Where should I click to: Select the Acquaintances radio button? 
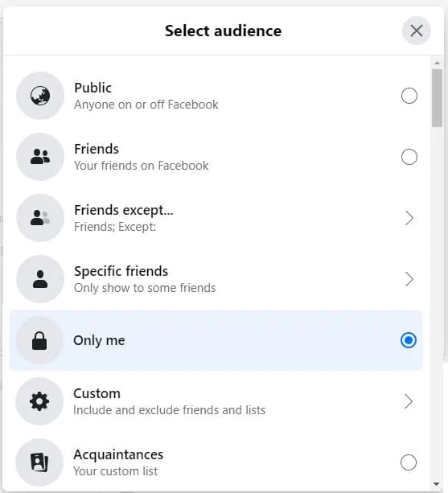click(x=409, y=462)
